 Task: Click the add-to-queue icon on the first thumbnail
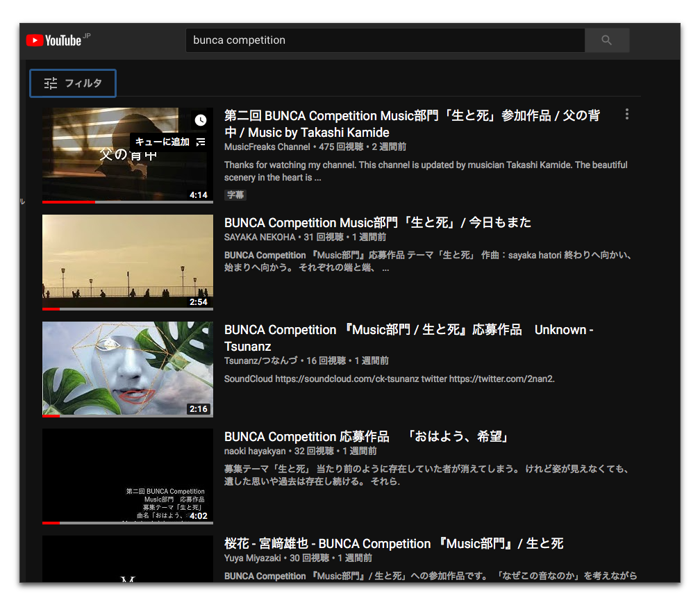[x=201, y=142]
